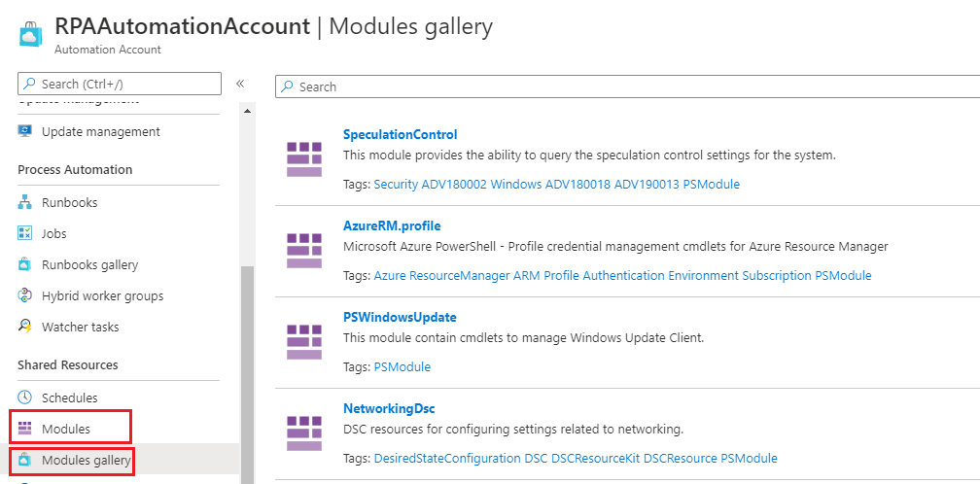
Task: Click the sidebar scrollbar up arrow
Action: tap(247, 109)
